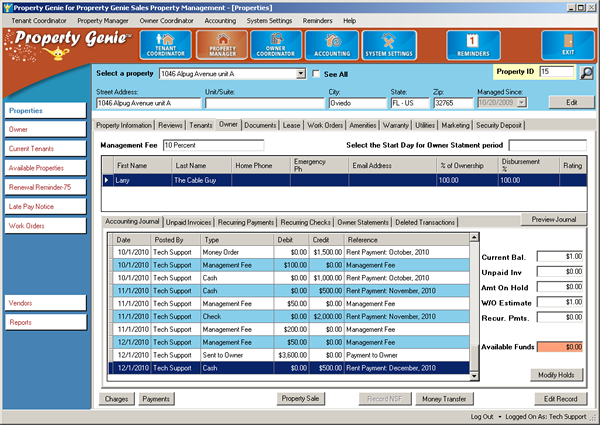Viewport: 600px width, 425px height.
Task: Click the journal scrollbar down arrow
Action: pyautogui.click(x=474, y=376)
